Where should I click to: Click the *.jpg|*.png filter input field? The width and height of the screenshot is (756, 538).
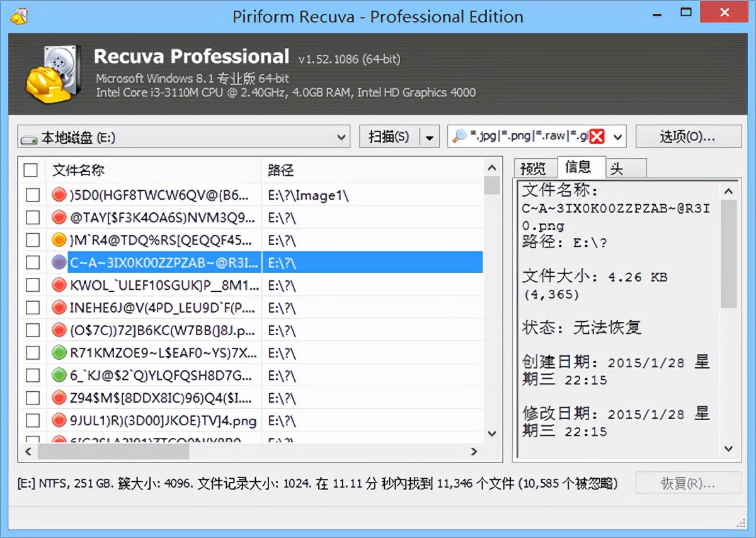(529, 137)
